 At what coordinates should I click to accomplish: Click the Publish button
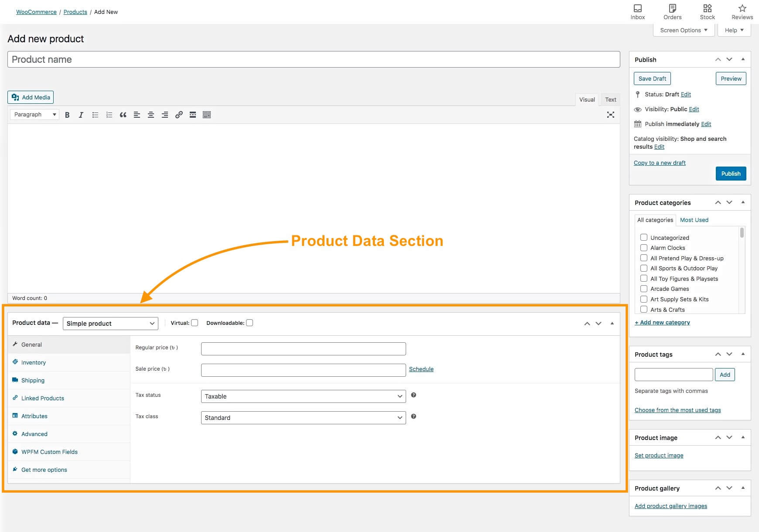tap(731, 174)
